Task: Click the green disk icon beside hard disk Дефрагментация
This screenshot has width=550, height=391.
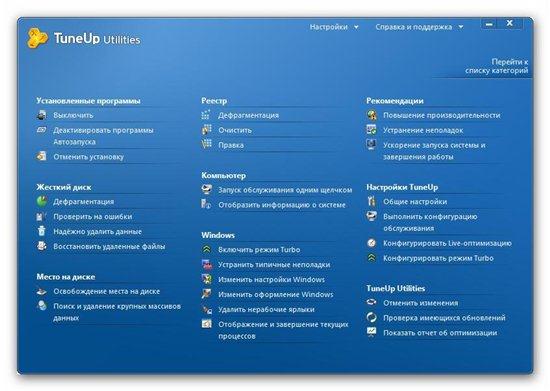Action: (42, 201)
